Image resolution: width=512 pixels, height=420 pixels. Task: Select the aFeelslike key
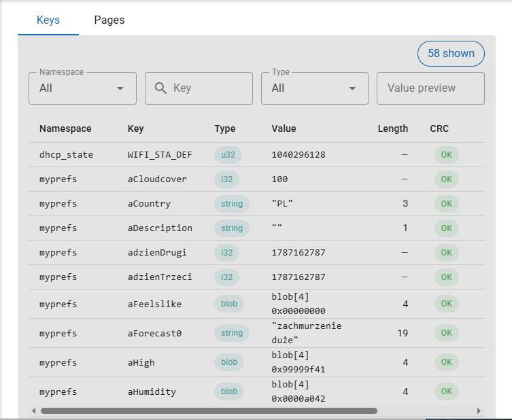[154, 304]
